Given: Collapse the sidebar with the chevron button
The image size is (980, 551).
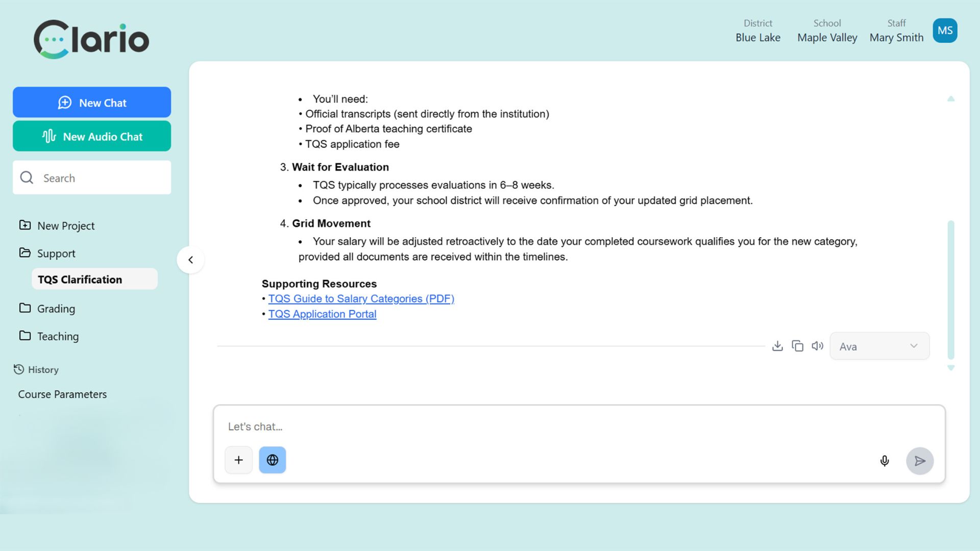Looking at the screenshot, I should click(190, 260).
